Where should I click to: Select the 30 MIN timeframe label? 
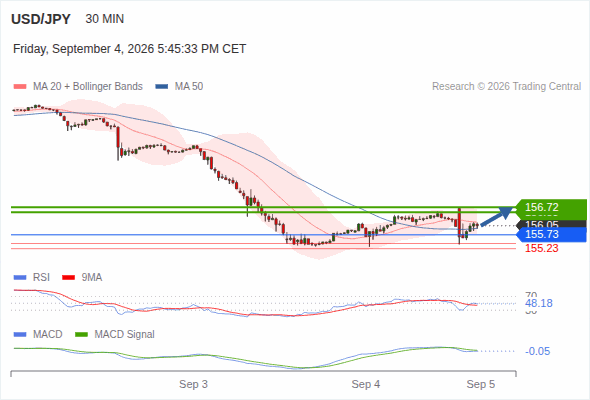point(105,19)
